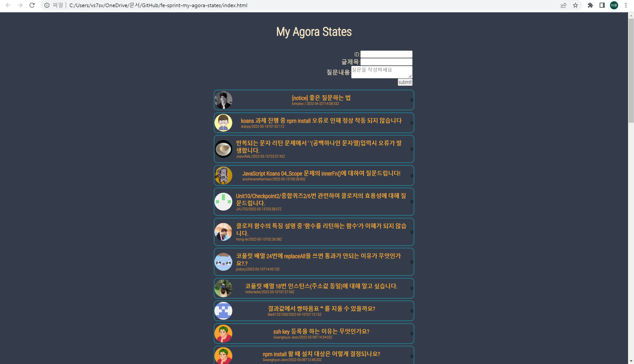This screenshot has height=364, width=634.
Task: Click the scrollbar down arrow
Action: coord(631,361)
